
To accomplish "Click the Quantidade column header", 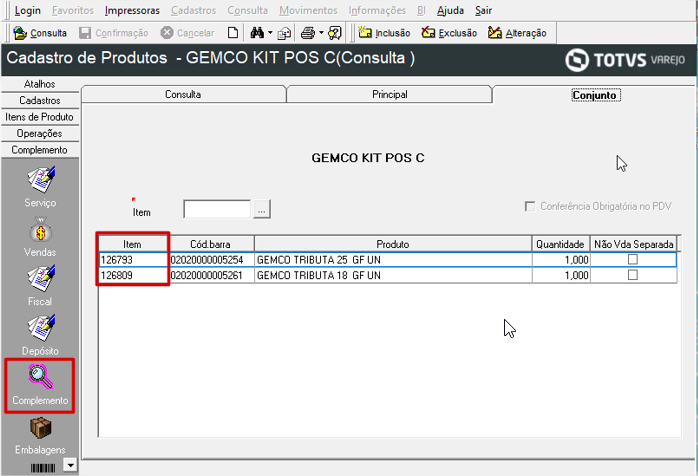I will pos(560,244).
